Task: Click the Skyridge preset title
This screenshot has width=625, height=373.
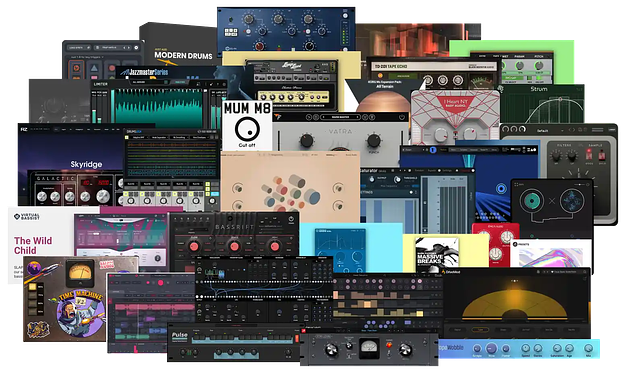Action: [x=86, y=164]
